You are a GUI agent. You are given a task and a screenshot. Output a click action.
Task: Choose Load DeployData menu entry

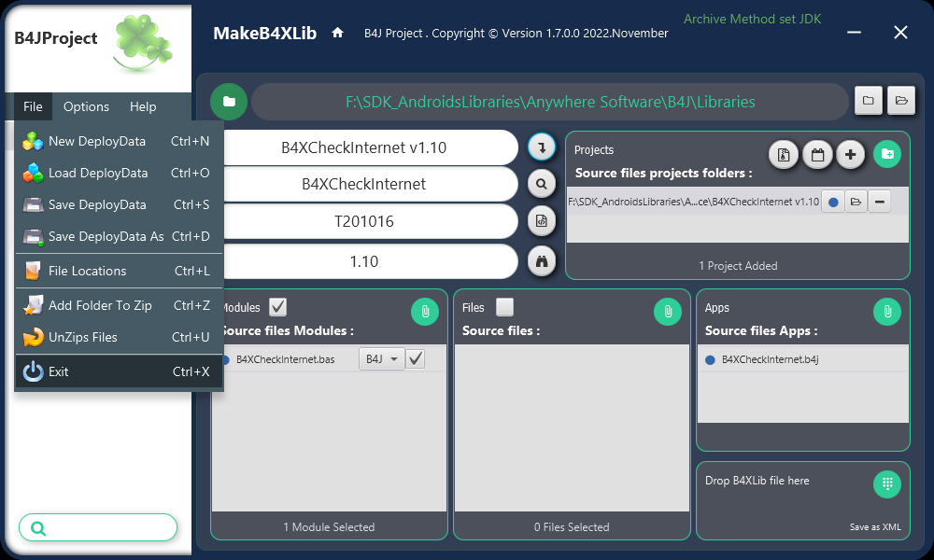pyautogui.click(x=119, y=174)
